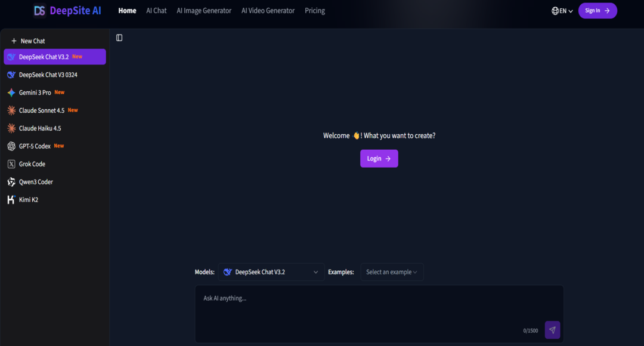Screen dimensions: 644x346
Task: Click the Sign In button
Action: (597, 11)
